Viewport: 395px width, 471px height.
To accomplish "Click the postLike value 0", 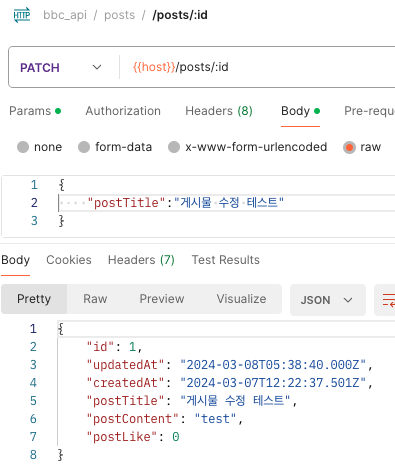I will click(176, 437).
